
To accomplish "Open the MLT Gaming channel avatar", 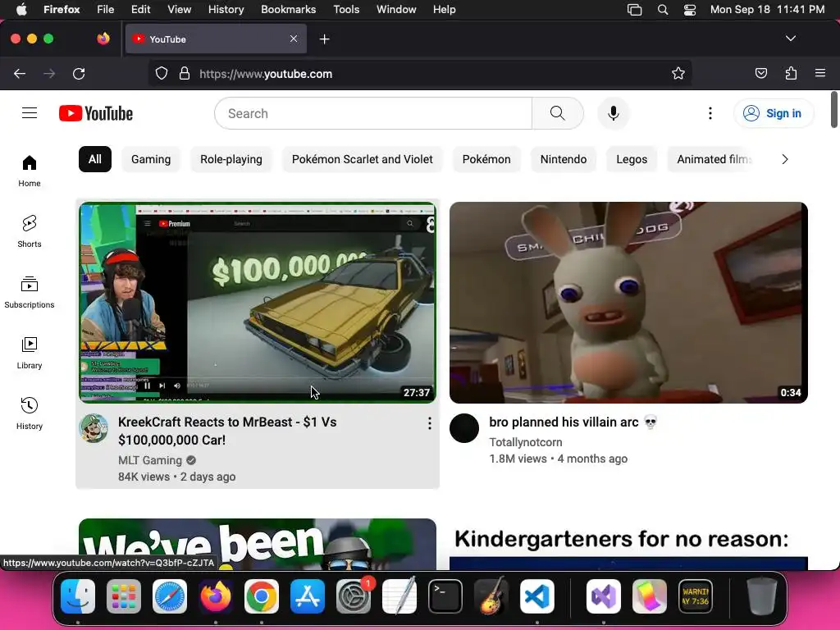I will click(x=94, y=428).
